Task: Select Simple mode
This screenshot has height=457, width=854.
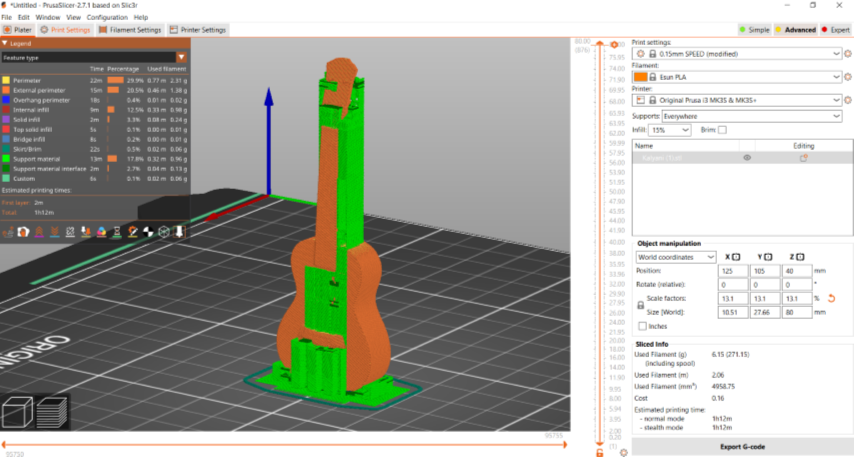Action: pos(754,30)
